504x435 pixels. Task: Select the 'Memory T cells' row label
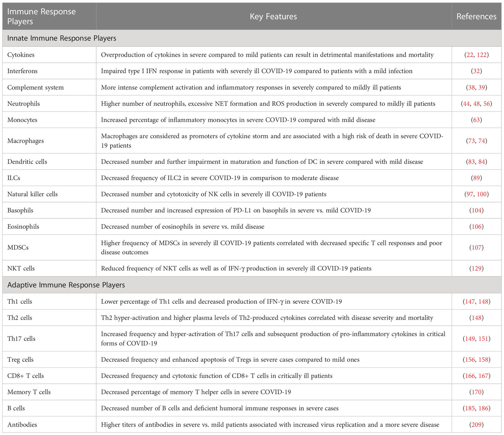click(29, 392)
